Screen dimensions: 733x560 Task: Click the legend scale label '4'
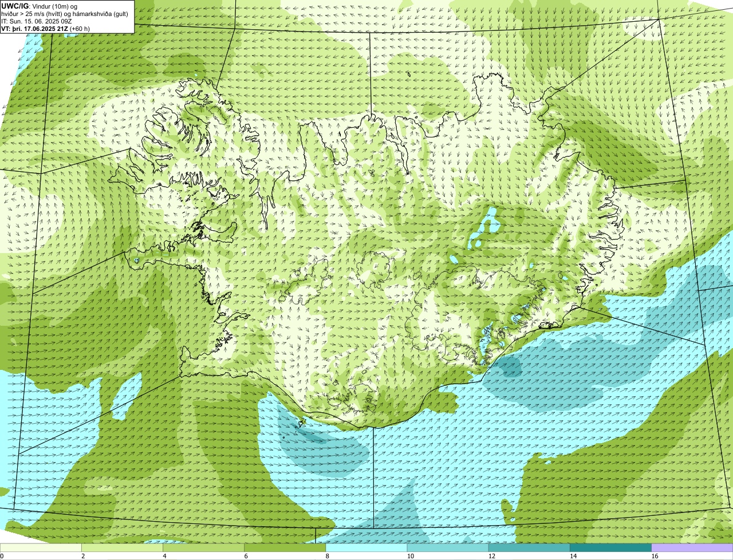click(164, 556)
